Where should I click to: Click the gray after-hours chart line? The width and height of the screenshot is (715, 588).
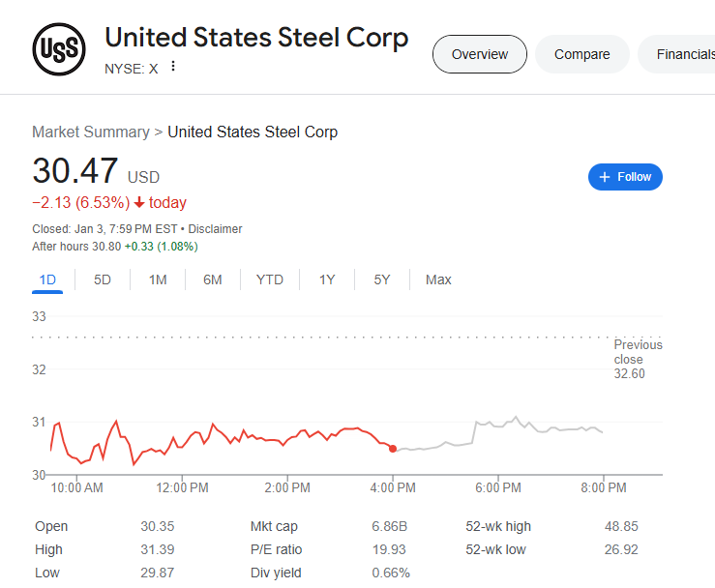click(x=542, y=426)
